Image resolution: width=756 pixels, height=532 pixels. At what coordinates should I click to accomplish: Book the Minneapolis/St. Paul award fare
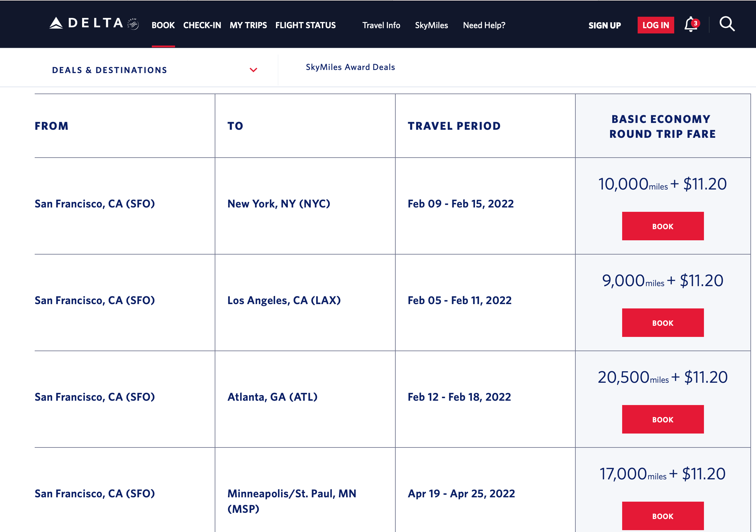[662, 516]
